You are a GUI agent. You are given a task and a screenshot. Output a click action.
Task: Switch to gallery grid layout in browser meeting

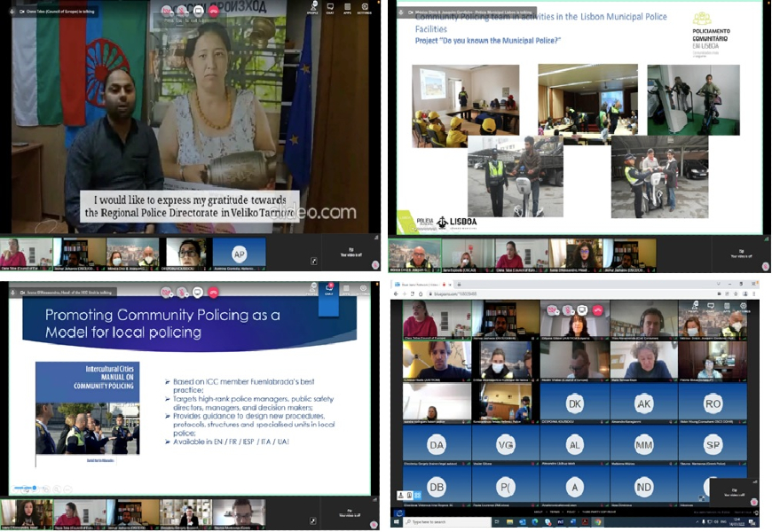tap(418, 496)
